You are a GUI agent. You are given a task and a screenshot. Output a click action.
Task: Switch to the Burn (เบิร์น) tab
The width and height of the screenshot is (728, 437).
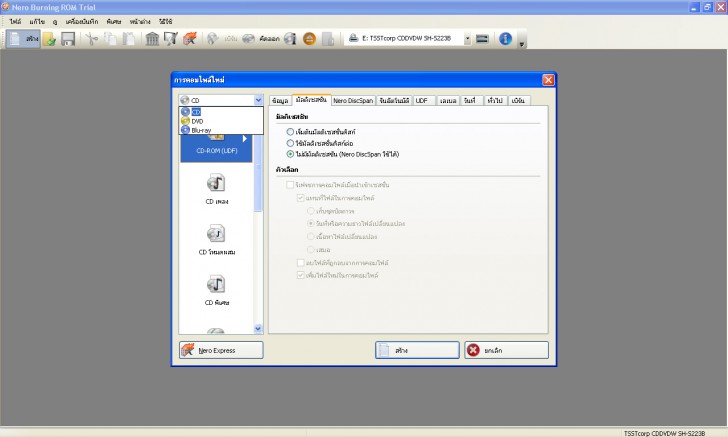click(519, 100)
